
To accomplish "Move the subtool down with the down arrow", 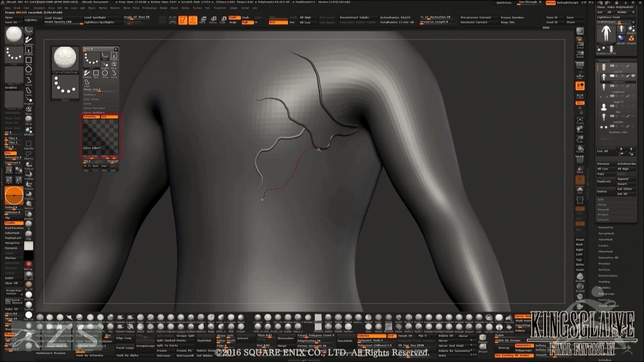I will point(632,149).
